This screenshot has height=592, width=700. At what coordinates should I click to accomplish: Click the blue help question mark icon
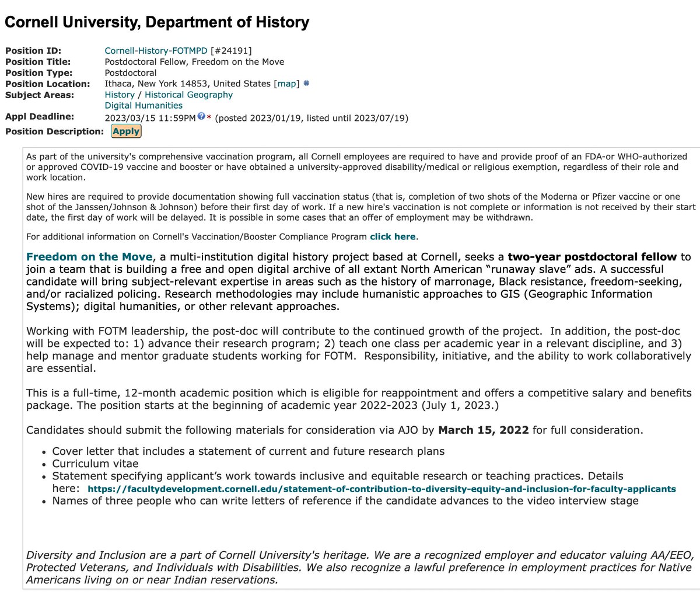tap(201, 117)
